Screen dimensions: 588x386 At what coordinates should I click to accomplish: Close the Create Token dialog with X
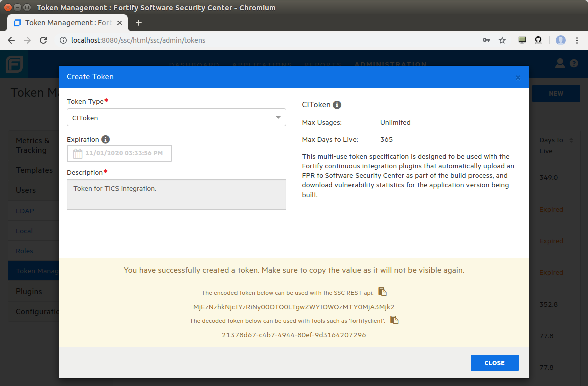(x=518, y=78)
